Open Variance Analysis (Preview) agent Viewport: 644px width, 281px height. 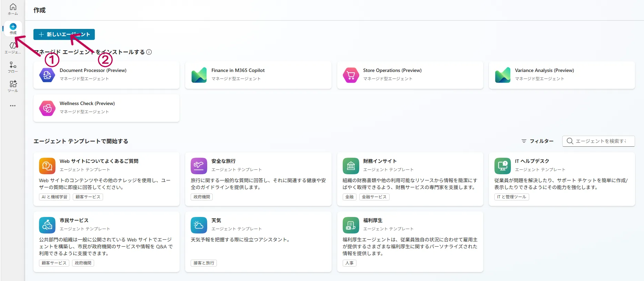tap(562, 75)
